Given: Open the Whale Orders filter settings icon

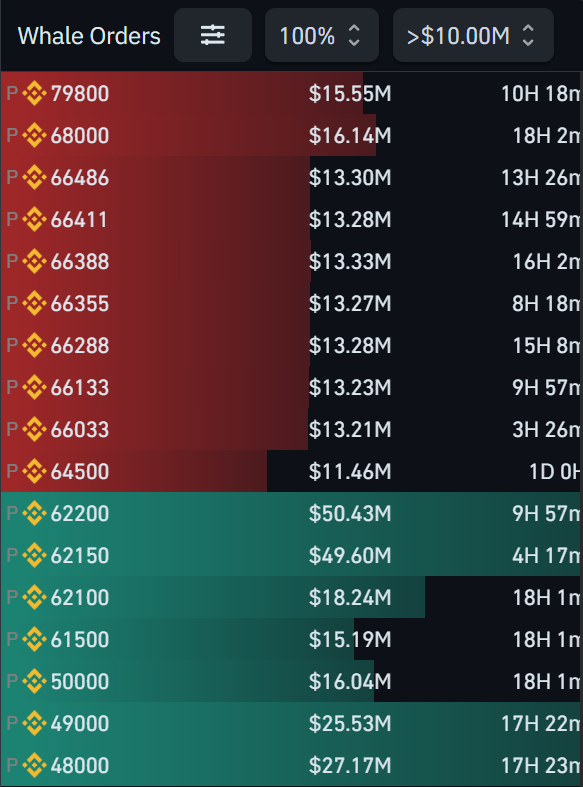Looking at the screenshot, I should 213,35.
